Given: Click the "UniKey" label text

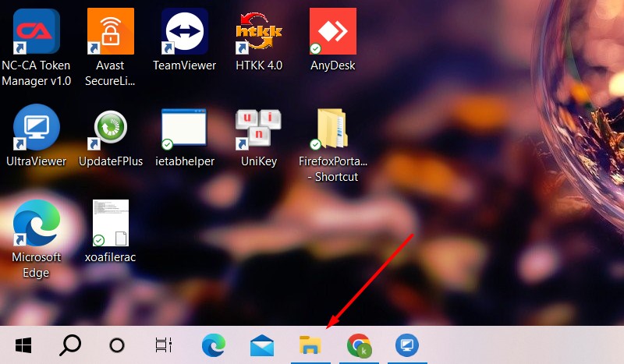Looking at the screenshot, I should pos(259,161).
